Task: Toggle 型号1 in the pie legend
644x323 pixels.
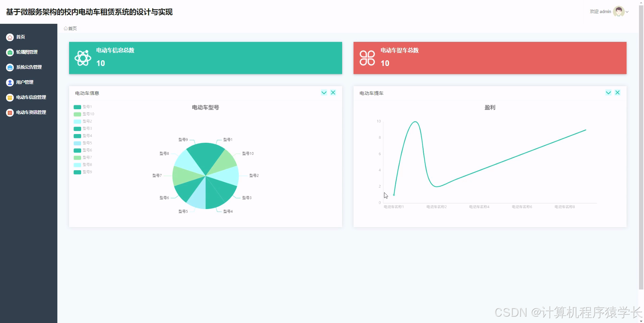Action: 83,107
